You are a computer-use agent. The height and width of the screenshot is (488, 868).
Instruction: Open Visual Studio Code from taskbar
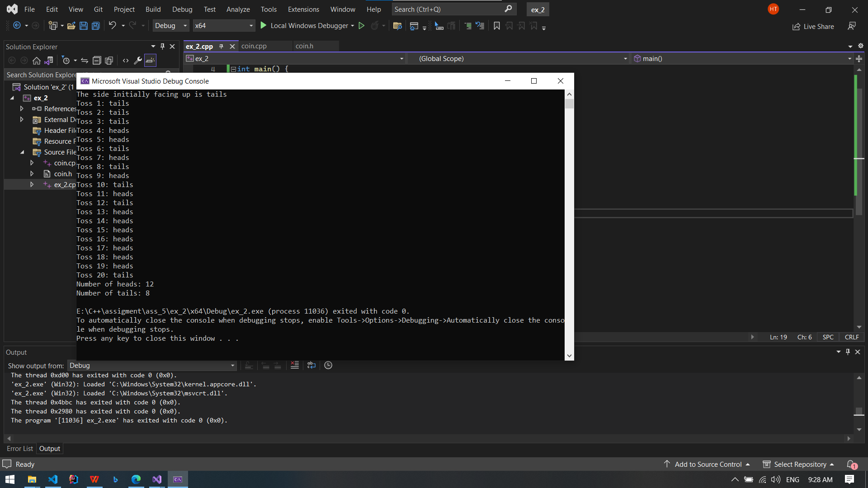coord(53,479)
